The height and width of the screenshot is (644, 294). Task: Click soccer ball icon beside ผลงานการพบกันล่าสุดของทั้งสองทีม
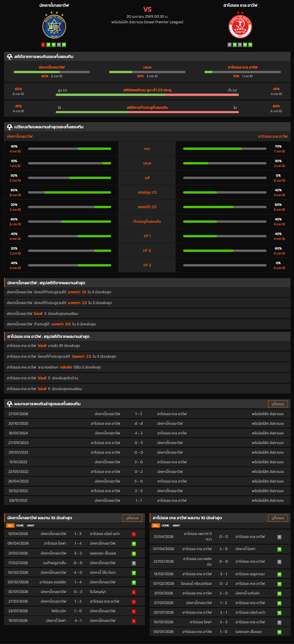(x=10, y=404)
